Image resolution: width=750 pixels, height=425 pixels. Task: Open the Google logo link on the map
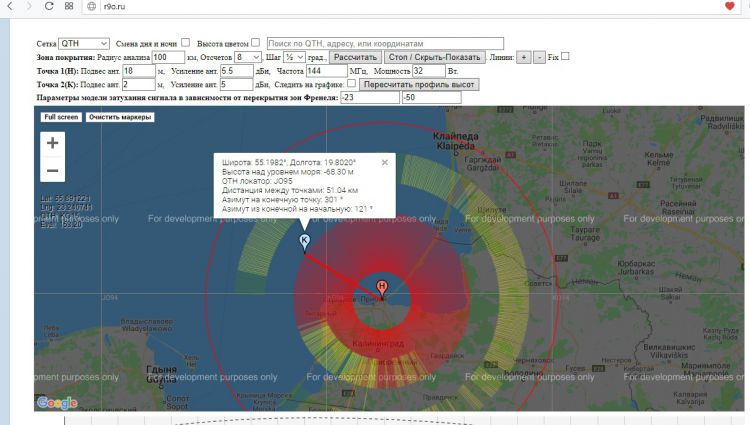point(57,403)
